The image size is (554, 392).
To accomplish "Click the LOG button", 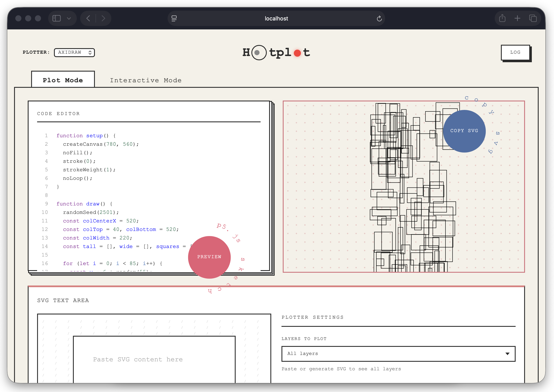I will [x=515, y=52].
